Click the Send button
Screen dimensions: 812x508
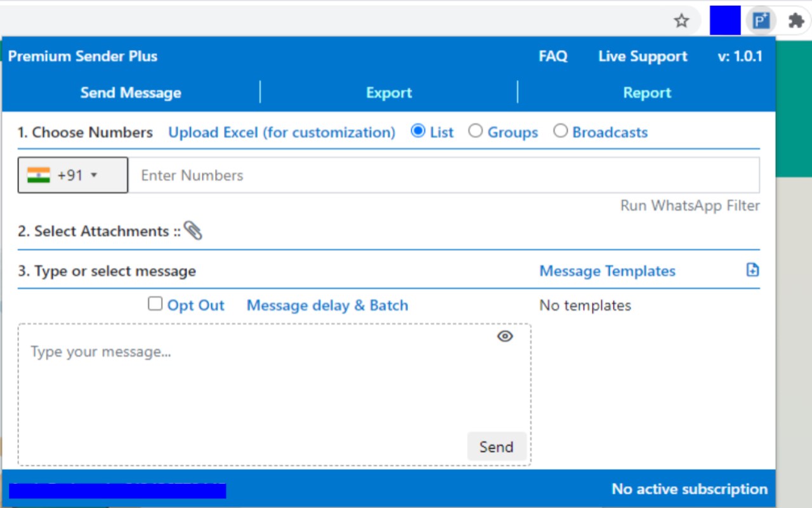click(497, 446)
